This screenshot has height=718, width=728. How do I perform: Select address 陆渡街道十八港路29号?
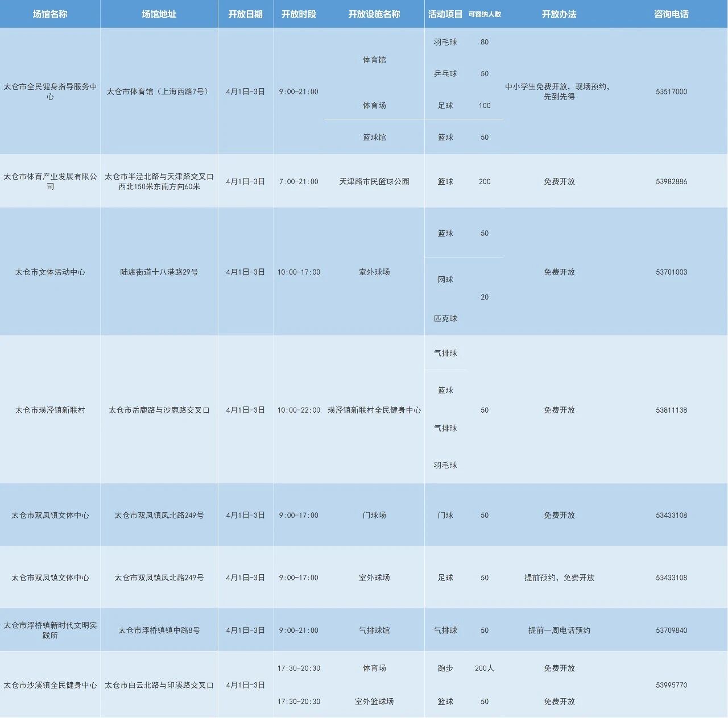pos(159,272)
